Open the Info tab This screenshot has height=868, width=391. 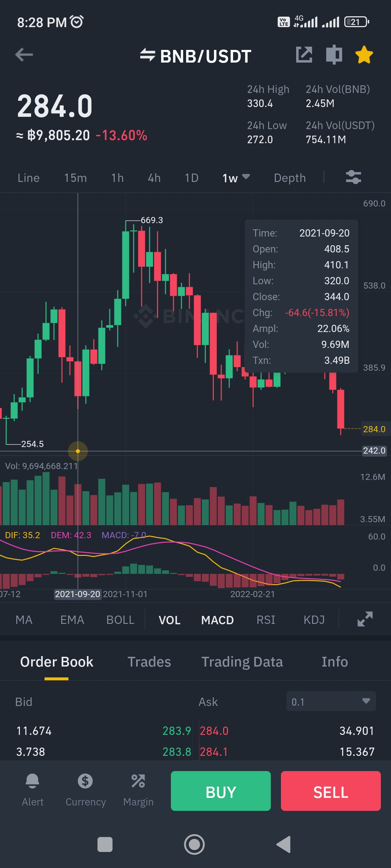pyautogui.click(x=335, y=662)
